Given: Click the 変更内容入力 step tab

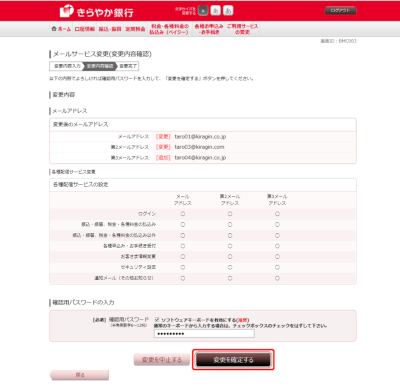Looking at the screenshot, I should click(x=67, y=66).
